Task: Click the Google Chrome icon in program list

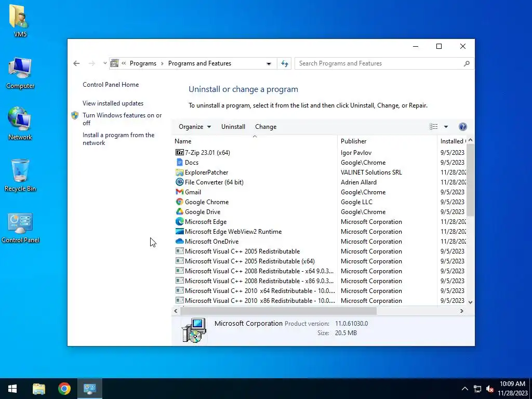Action: (x=179, y=202)
